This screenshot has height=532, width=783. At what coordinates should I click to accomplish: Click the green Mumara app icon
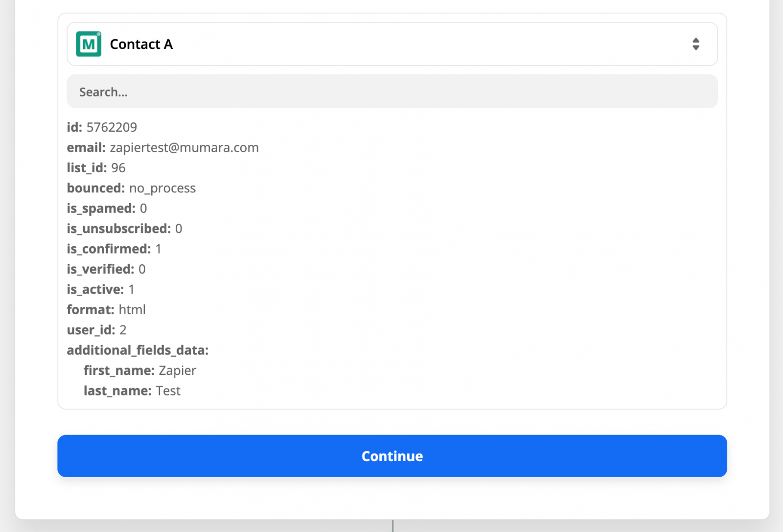click(89, 44)
